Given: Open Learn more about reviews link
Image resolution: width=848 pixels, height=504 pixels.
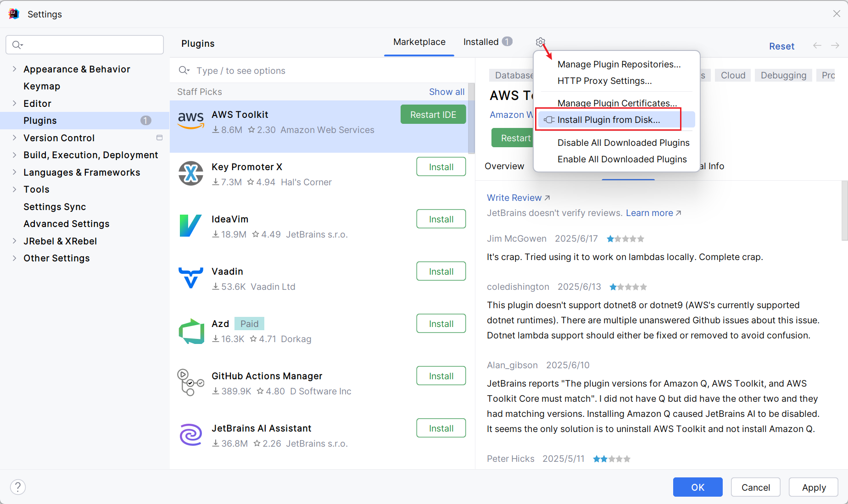Looking at the screenshot, I should coord(653,213).
